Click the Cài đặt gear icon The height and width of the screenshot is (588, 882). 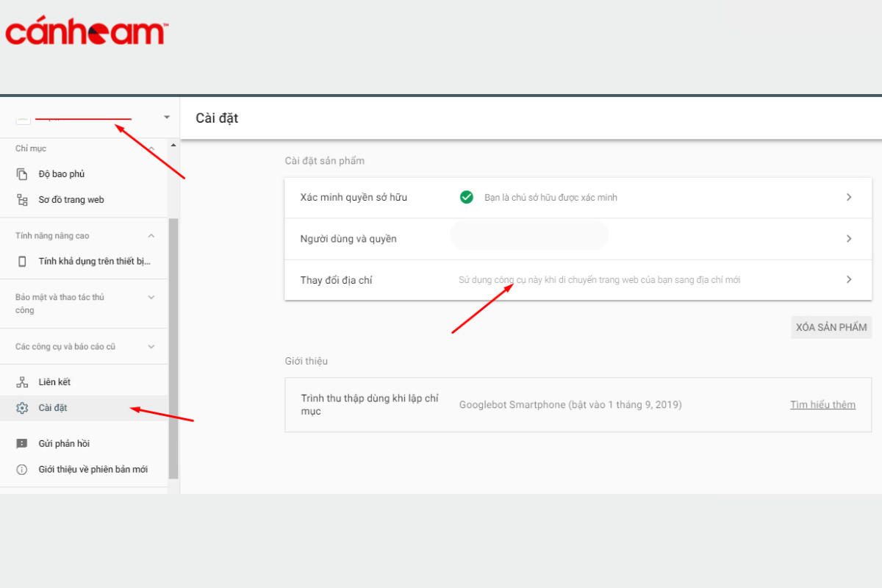coord(22,408)
